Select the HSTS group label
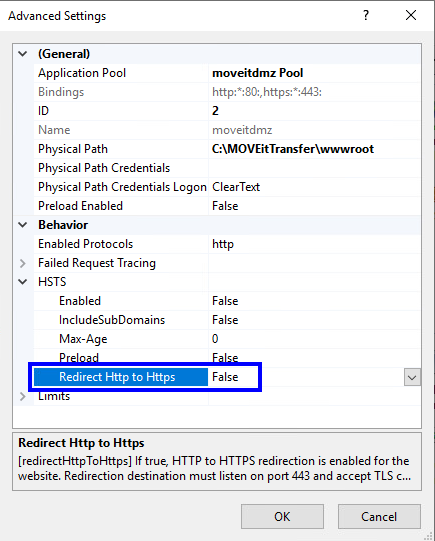 (x=52, y=282)
